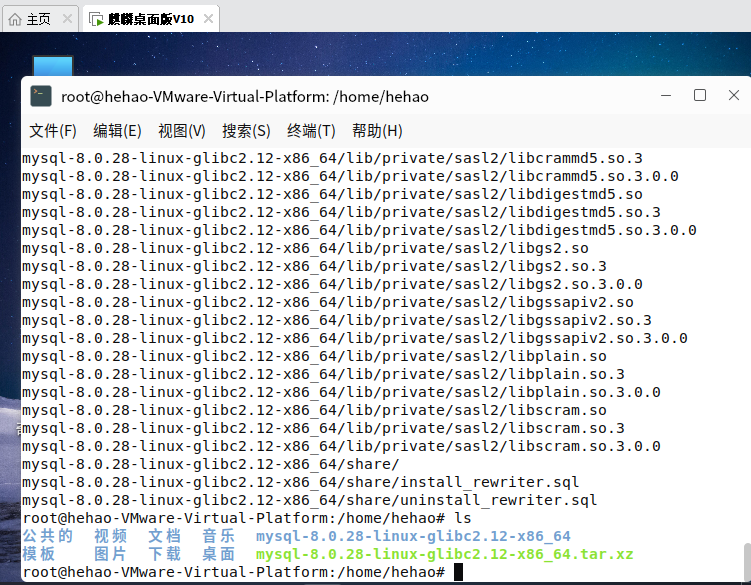Open the 文件(F) menu
Viewport: 751px width, 585px height.
[x=53, y=131]
